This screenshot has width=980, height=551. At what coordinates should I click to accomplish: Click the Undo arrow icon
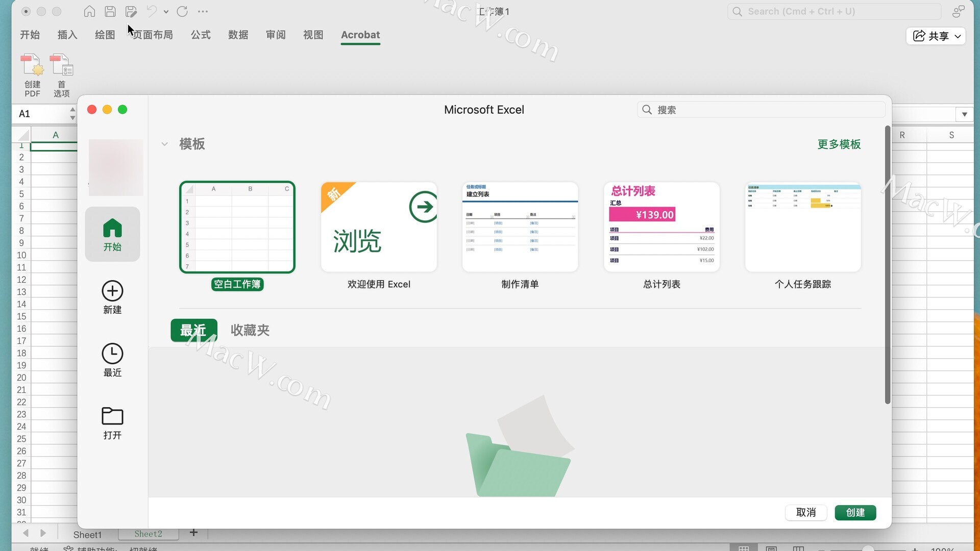coord(152,11)
